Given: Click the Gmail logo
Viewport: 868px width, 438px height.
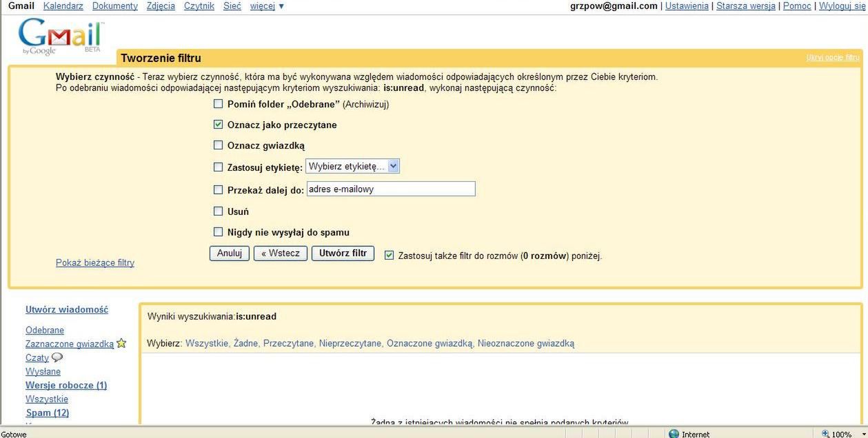Looking at the screenshot, I should point(62,37).
